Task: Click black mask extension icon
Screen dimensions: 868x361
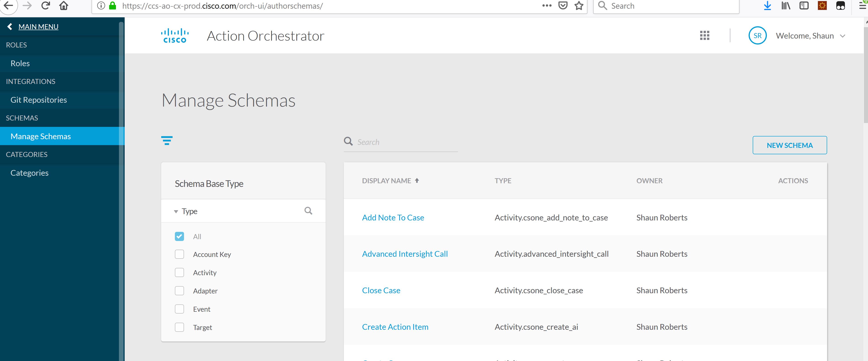Action: (840, 5)
